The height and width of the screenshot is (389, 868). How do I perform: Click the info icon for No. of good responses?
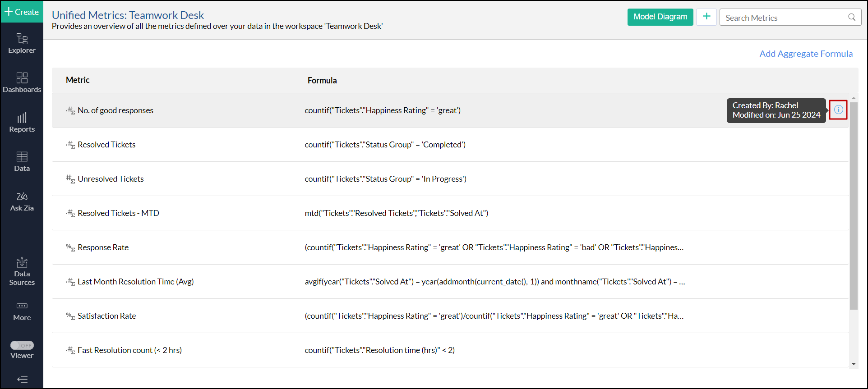[x=838, y=110]
